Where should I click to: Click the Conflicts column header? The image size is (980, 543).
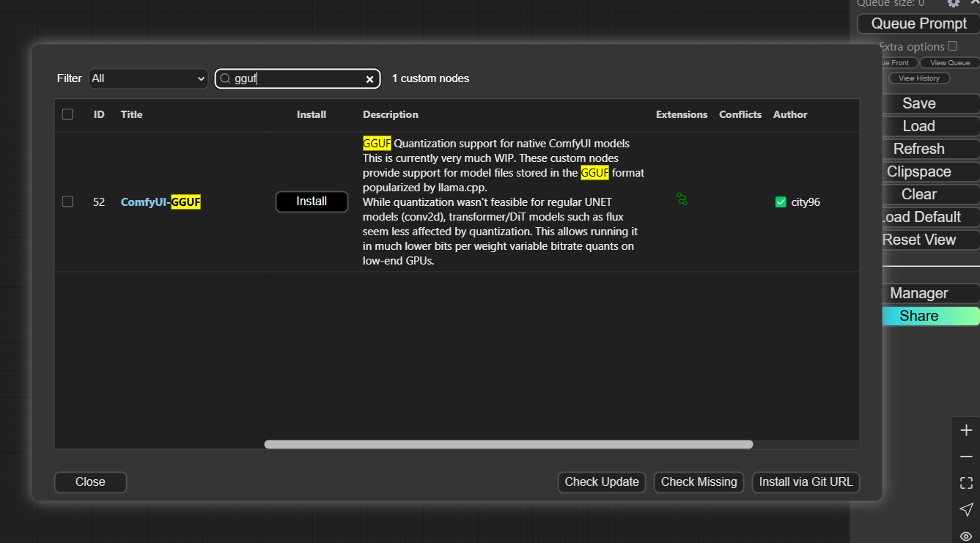coord(740,114)
